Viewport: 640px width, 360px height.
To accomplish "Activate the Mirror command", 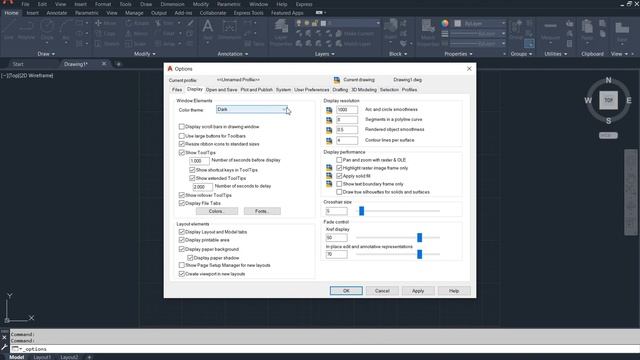I will tap(137, 33).
